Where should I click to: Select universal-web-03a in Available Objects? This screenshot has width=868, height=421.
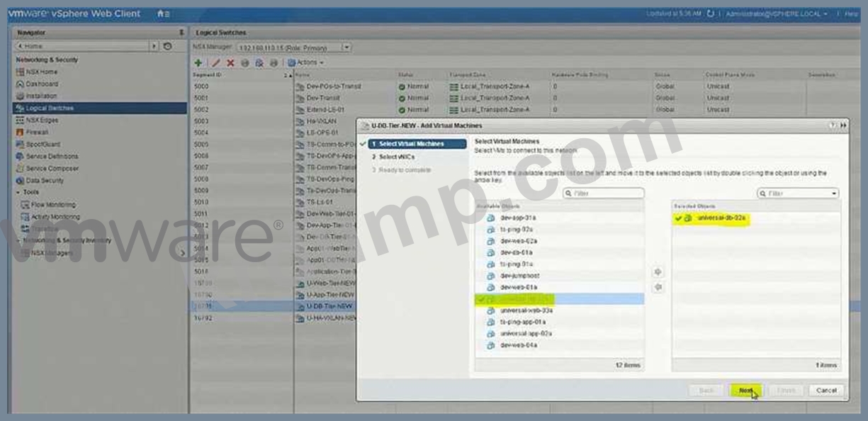[x=560, y=310]
